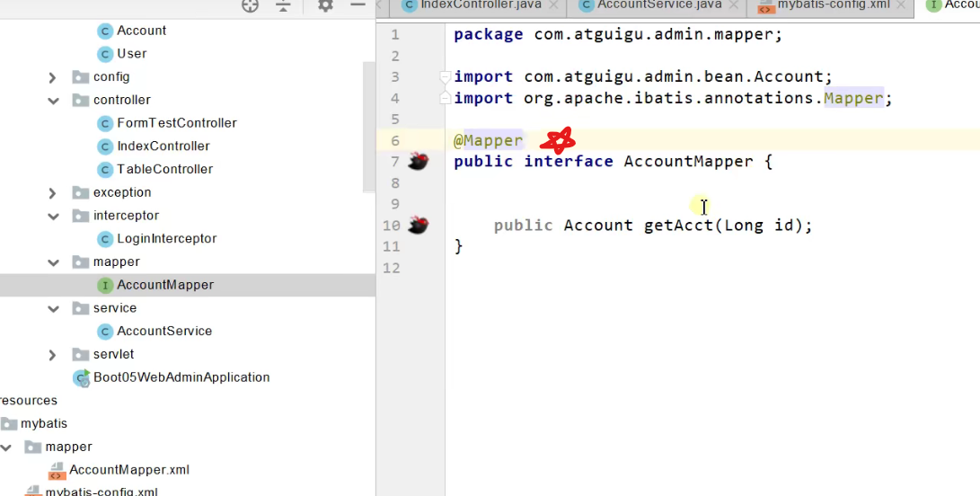Click the @Mapper annotation on line 6

[488, 141]
